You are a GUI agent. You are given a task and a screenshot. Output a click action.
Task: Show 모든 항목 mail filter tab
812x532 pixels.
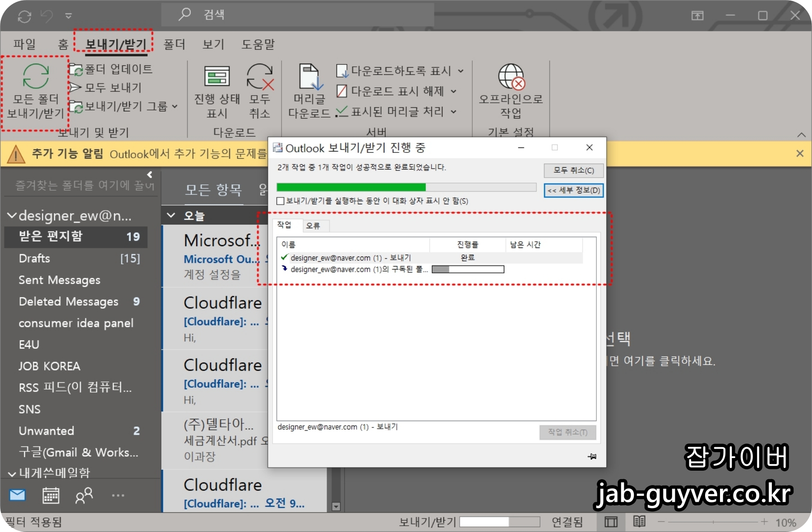(213, 190)
